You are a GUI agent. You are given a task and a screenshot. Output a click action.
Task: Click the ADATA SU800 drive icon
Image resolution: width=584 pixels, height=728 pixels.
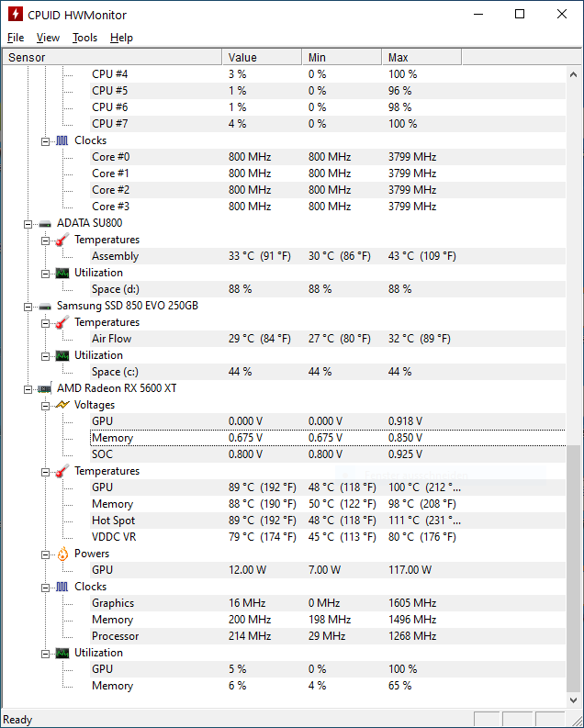[x=45, y=224]
